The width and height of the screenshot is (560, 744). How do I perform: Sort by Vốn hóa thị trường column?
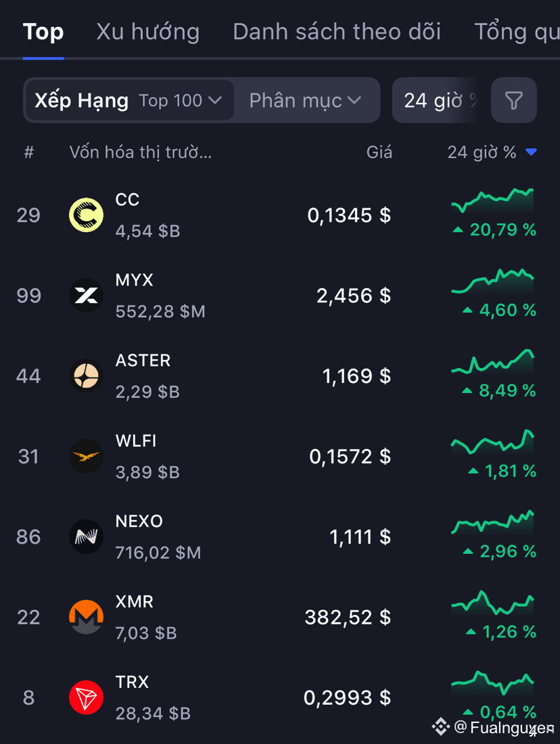pos(141,152)
